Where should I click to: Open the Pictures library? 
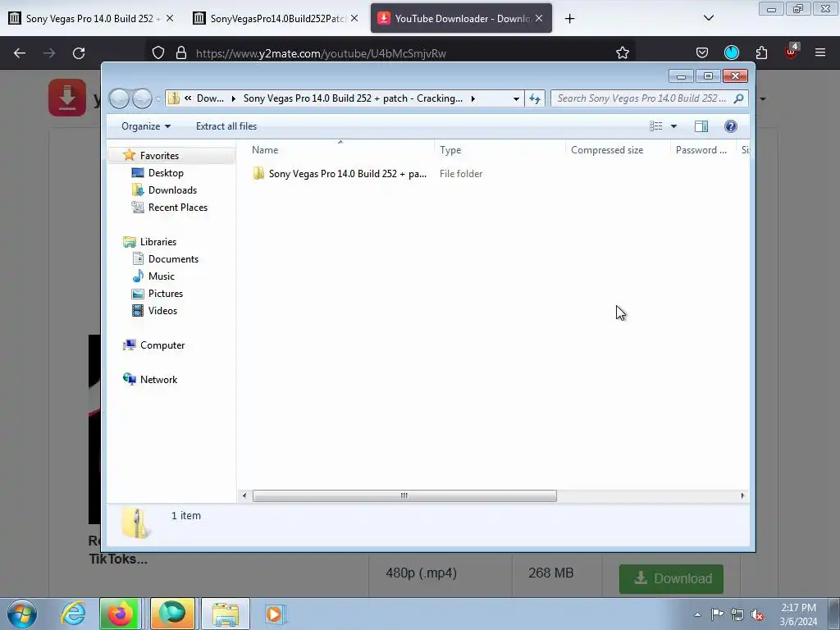165,294
